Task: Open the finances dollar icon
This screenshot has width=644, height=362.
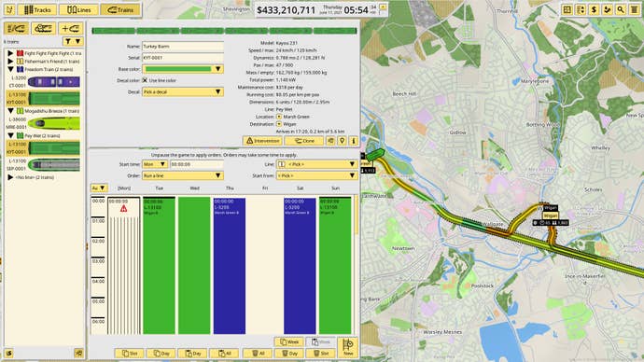Action: pos(594,9)
